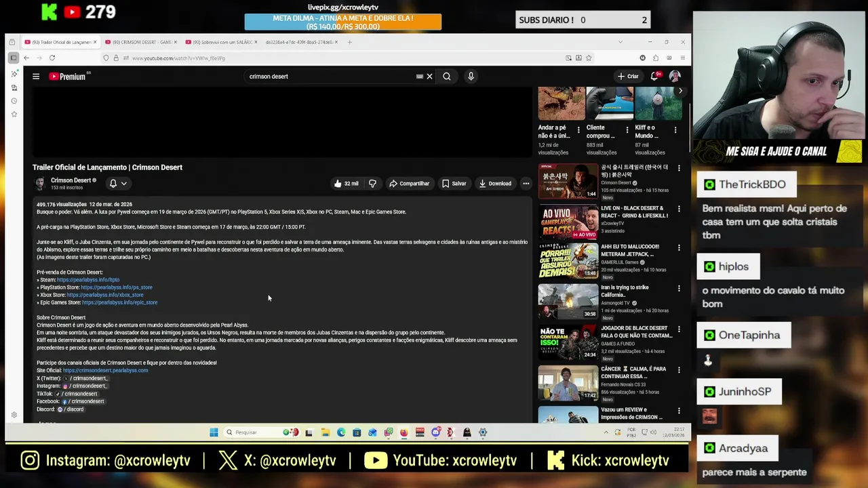Click the Windows Start button
Screen dimensions: 868x488
[x=214, y=432]
